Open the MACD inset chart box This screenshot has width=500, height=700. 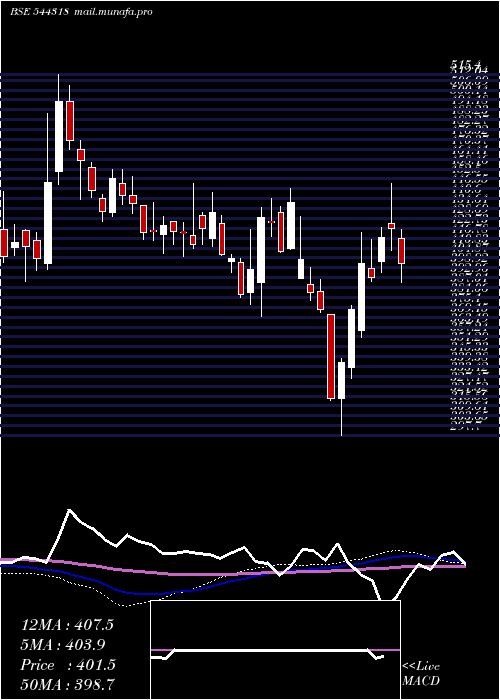click(x=275, y=650)
